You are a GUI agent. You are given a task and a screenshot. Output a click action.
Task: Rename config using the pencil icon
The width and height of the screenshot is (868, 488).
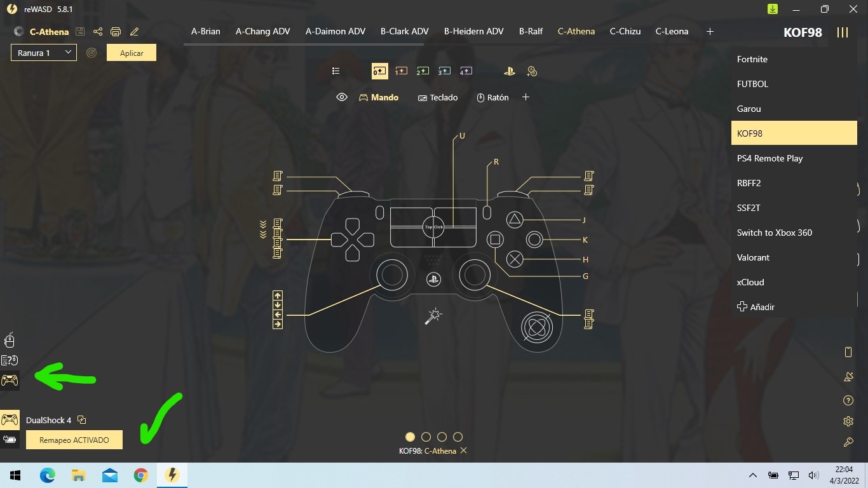(134, 32)
